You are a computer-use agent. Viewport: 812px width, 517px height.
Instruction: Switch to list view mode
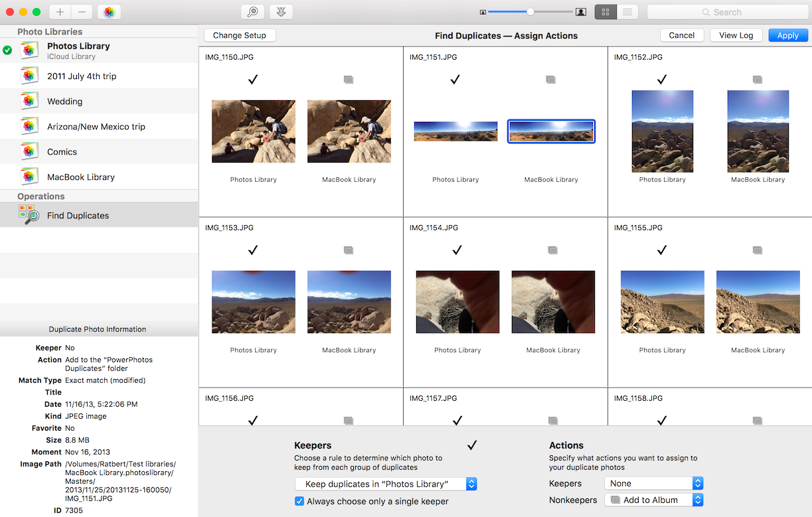[x=627, y=12]
